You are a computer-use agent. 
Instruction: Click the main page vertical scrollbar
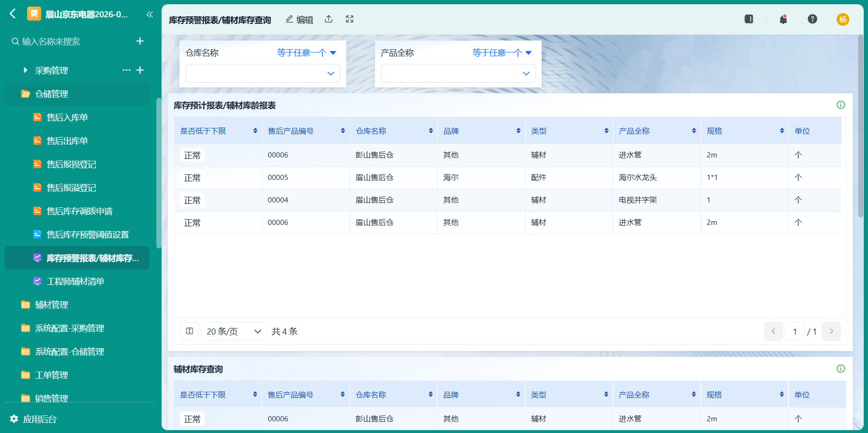pos(861,127)
